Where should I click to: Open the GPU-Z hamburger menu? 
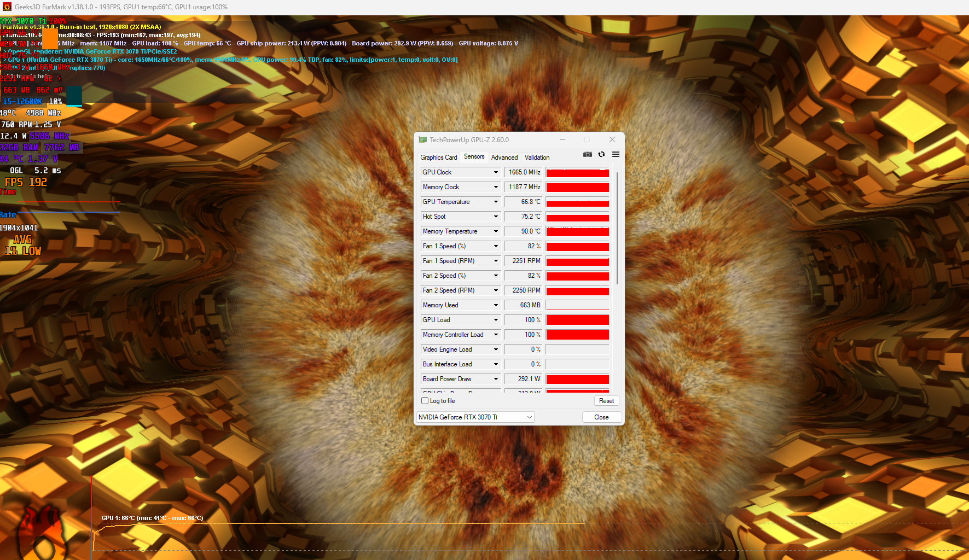[616, 155]
